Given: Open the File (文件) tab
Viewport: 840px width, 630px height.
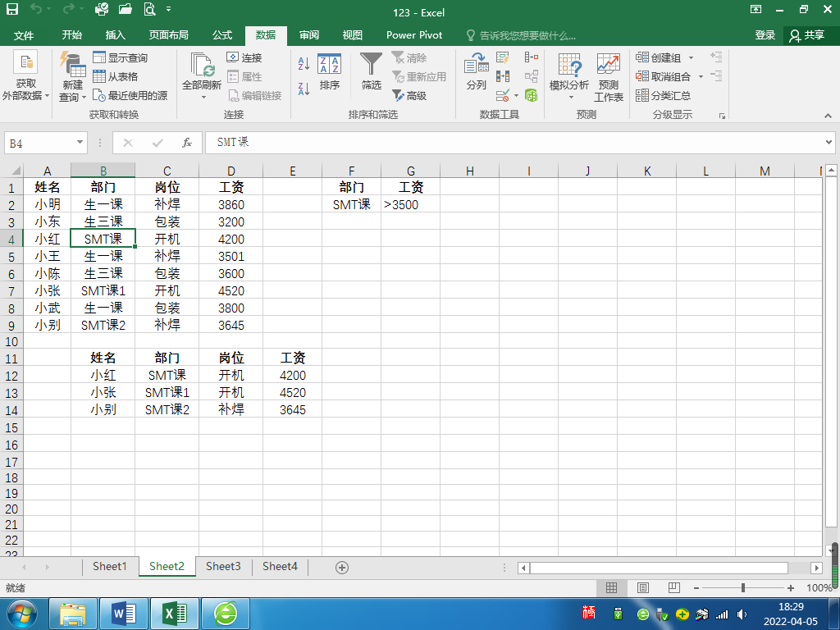Looking at the screenshot, I should [24, 35].
